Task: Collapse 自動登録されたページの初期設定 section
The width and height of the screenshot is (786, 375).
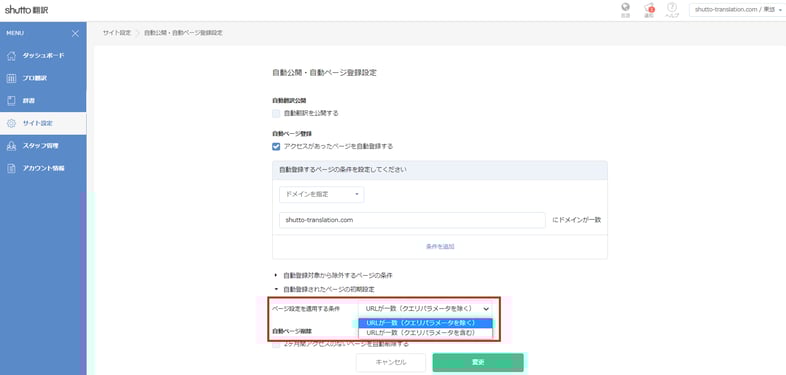Action: pyautogui.click(x=324, y=289)
